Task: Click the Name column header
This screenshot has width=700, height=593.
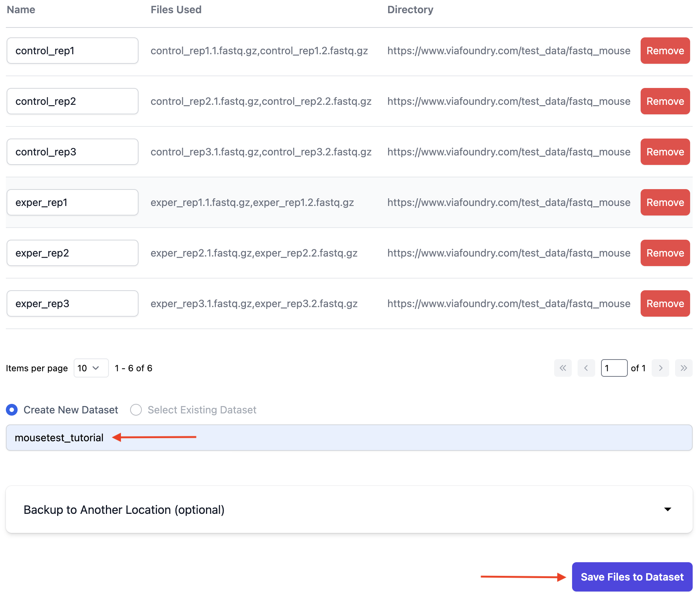Action: pyautogui.click(x=21, y=10)
